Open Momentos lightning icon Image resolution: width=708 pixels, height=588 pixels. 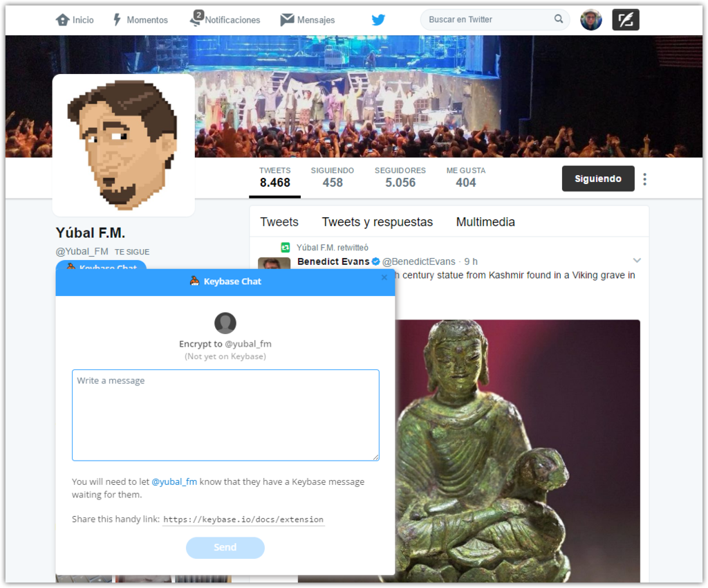(117, 20)
